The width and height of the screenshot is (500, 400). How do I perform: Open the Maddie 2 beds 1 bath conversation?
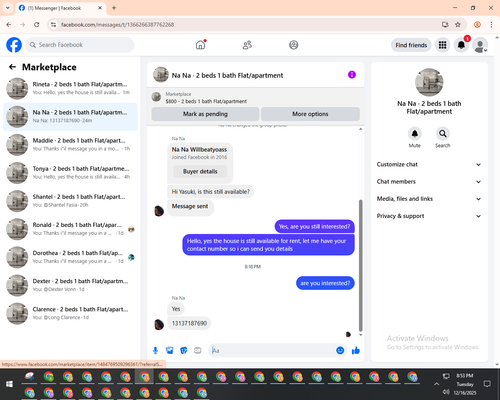(70, 145)
